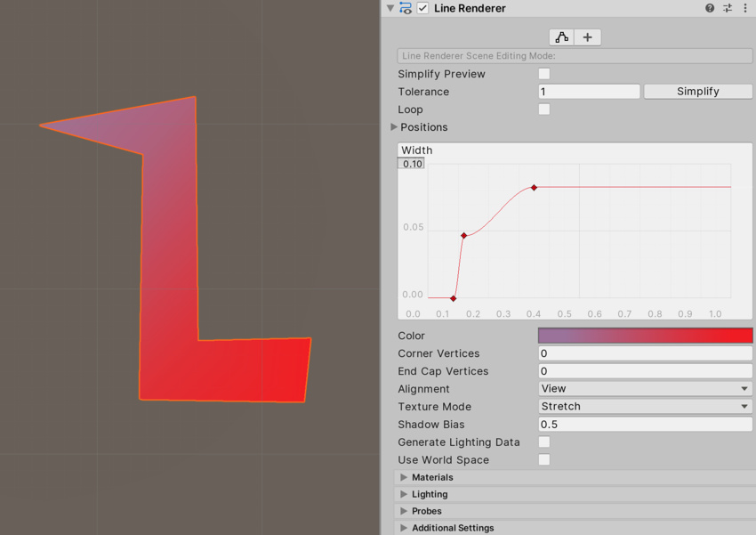This screenshot has width=756, height=535.
Task: Activate the add points tool
Action: [x=587, y=36]
